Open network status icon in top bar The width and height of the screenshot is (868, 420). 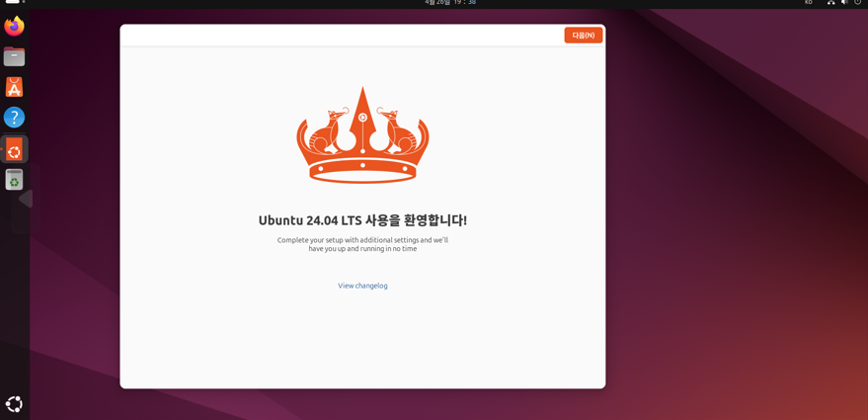(x=830, y=2)
